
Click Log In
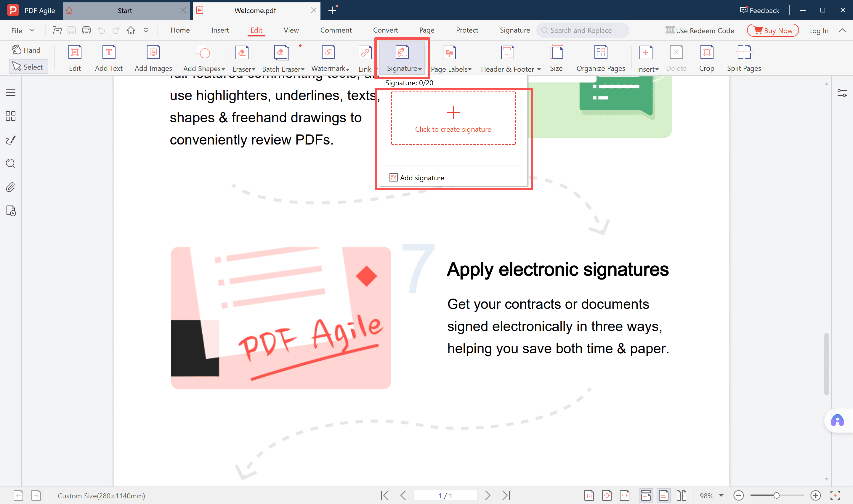coord(819,31)
